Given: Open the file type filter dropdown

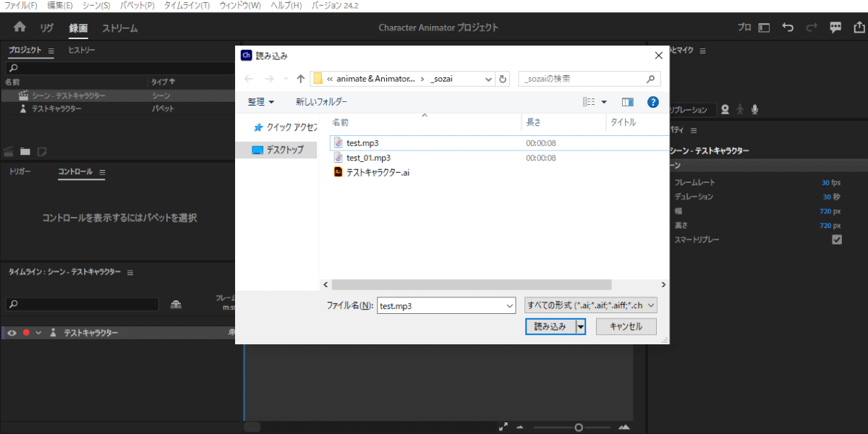Looking at the screenshot, I should pos(590,306).
